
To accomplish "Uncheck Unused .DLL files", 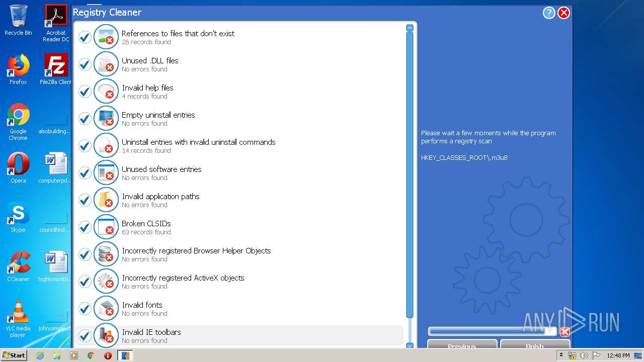I will point(85,64).
